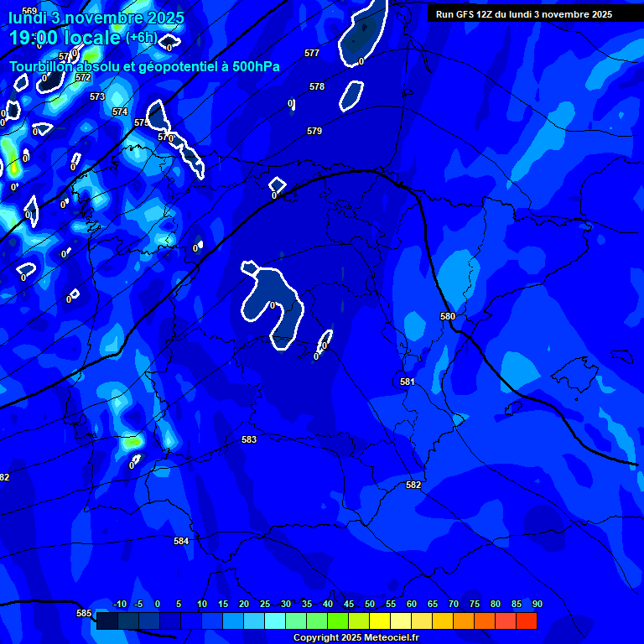Viewport: 644px width, 644px height.
Task: Click the 585 contour label near legend
Action: tap(84, 613)
